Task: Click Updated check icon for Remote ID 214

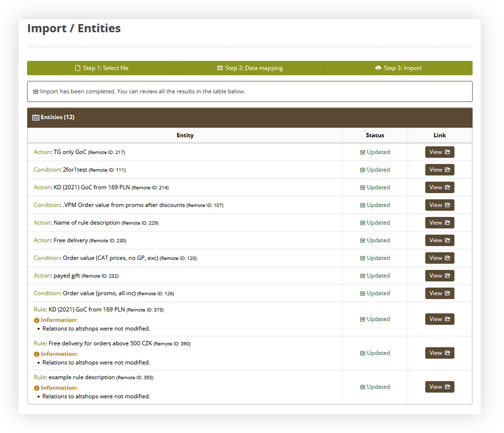Action: pyautogui.click(x=363, y=188)
